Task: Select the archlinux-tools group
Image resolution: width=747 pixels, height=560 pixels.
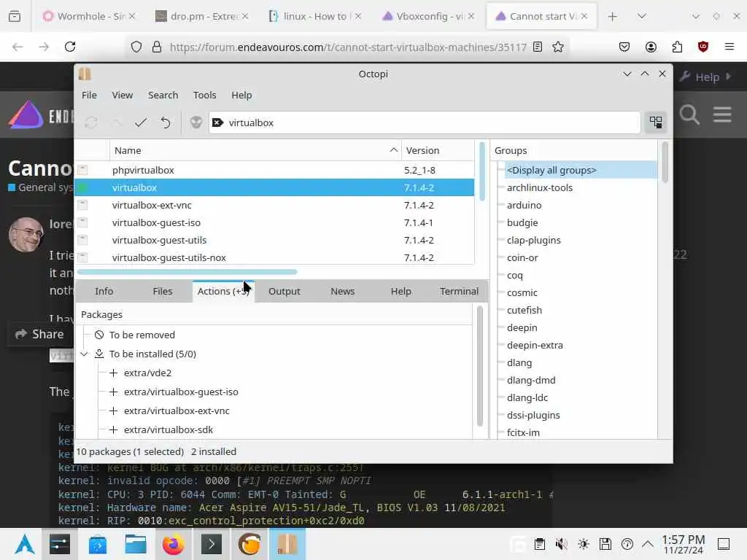Action: tap(539, 187)
